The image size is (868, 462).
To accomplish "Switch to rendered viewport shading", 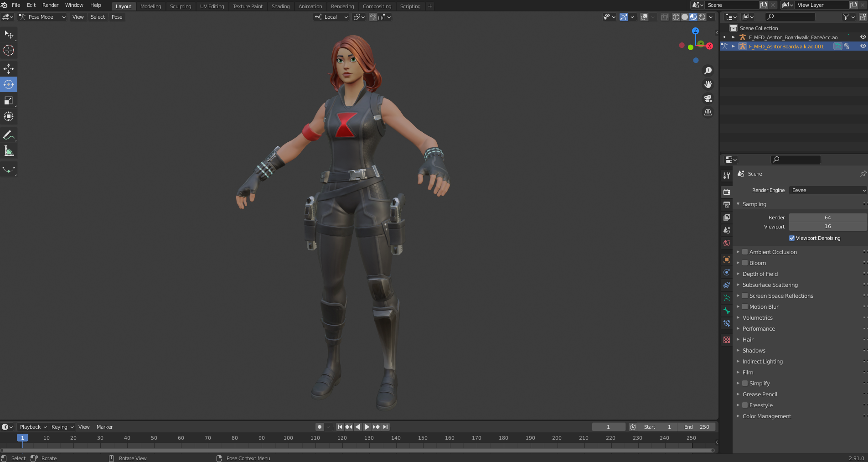I will [x=703, y=17].
